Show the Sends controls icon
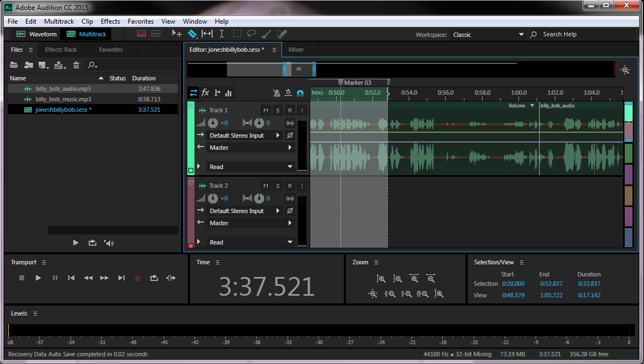644x364 pixels. point(217,93)
